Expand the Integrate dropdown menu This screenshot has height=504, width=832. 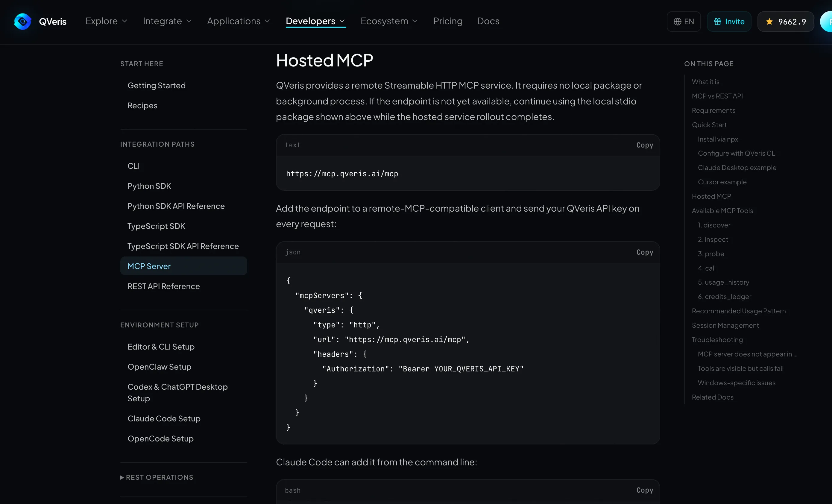point(167,21)
